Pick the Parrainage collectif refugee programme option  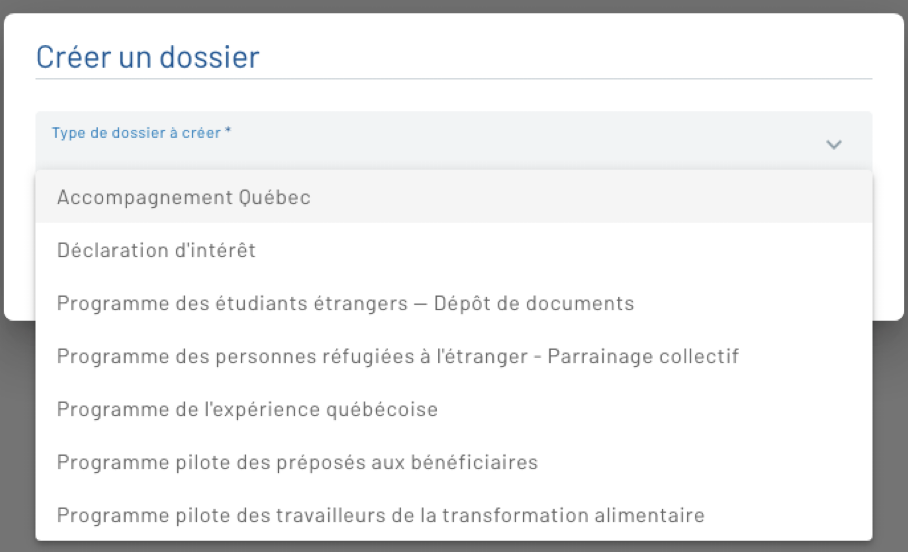[398, 356]
